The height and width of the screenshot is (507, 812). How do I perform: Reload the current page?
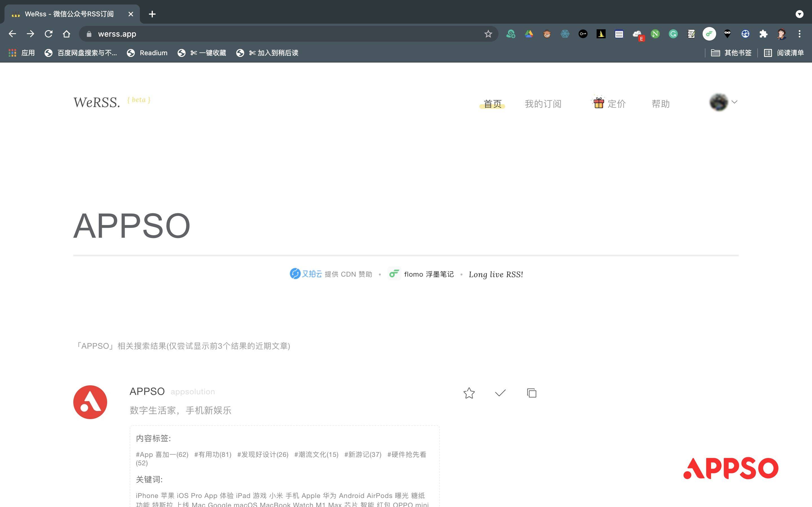click(49, 34)
